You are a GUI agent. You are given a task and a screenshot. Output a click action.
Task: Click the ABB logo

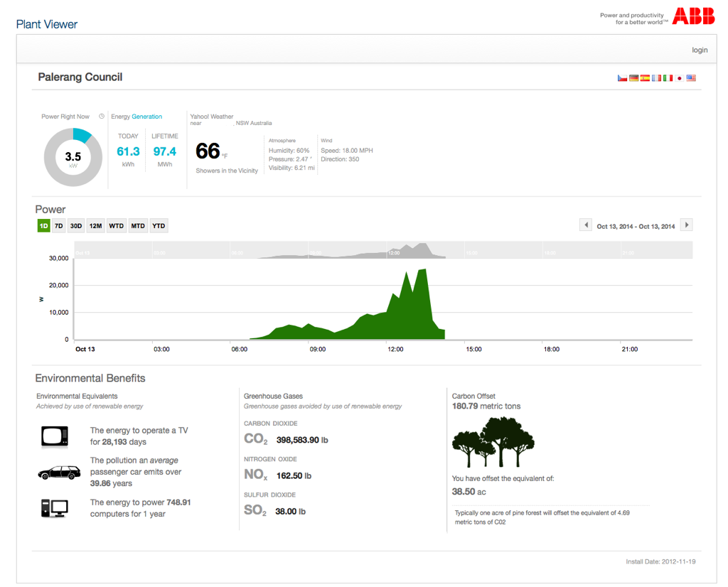(x=693, y=16)
